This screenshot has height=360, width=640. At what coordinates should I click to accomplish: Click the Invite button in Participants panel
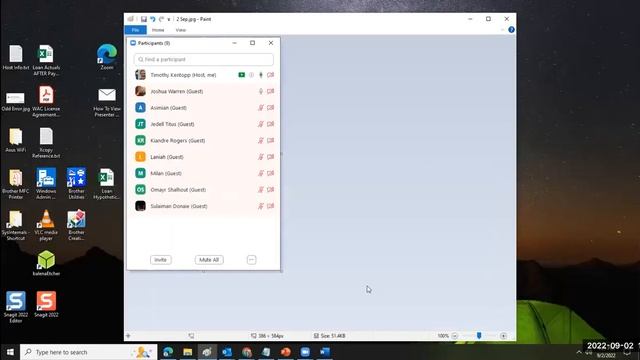[160, 260]
